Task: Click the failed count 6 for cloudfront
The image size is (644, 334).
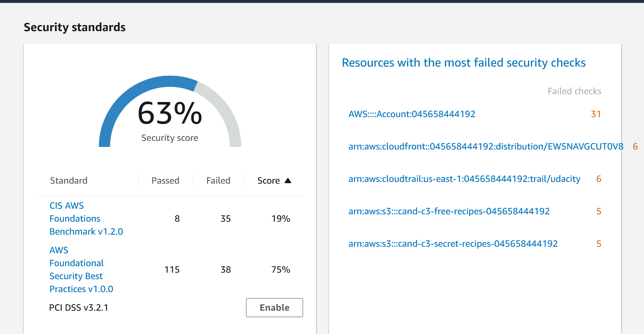Action: (635, 146)
